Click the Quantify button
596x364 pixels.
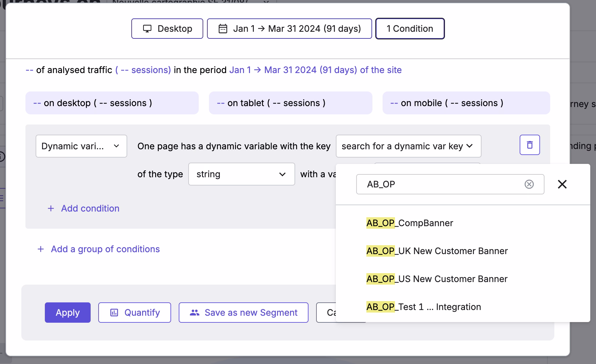point(135,313)
